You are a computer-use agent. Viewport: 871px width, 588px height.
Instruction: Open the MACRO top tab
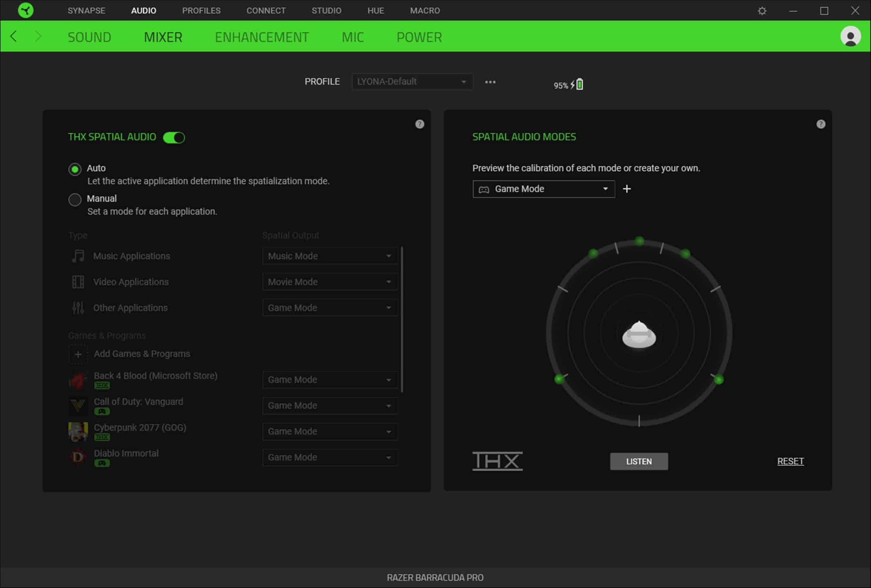pyautogui.click(x=425, y=11)
